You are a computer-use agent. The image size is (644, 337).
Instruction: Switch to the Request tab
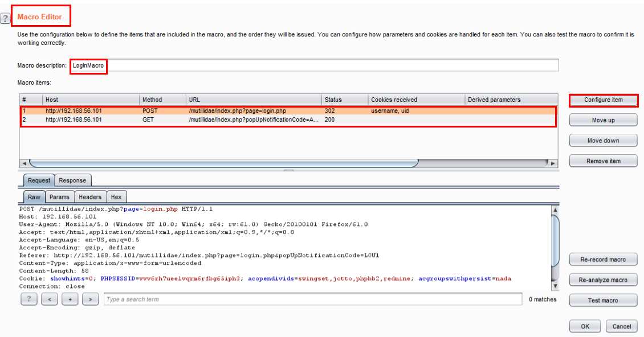(x=39, y=180)
